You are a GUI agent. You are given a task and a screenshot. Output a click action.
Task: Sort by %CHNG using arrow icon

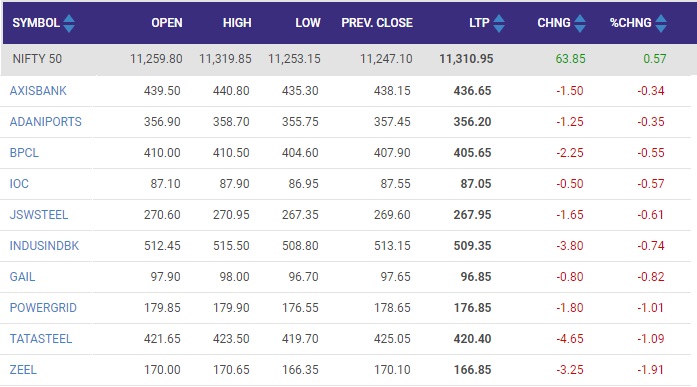[661, 24]
